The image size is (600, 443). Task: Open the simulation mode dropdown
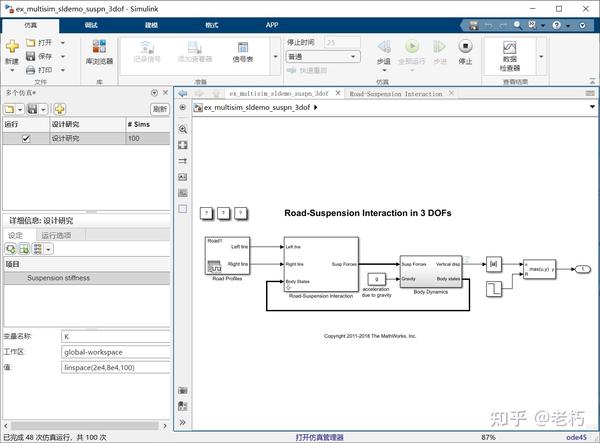(323, 57)
